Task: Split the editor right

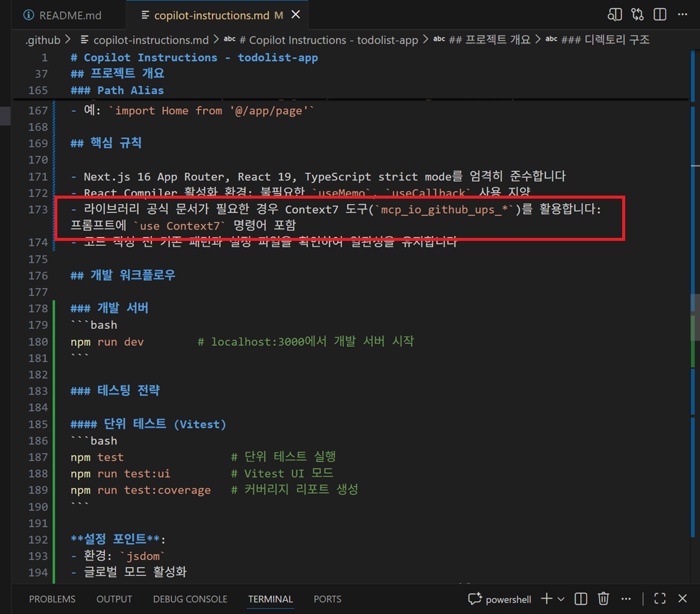Action: pos(660,14)
